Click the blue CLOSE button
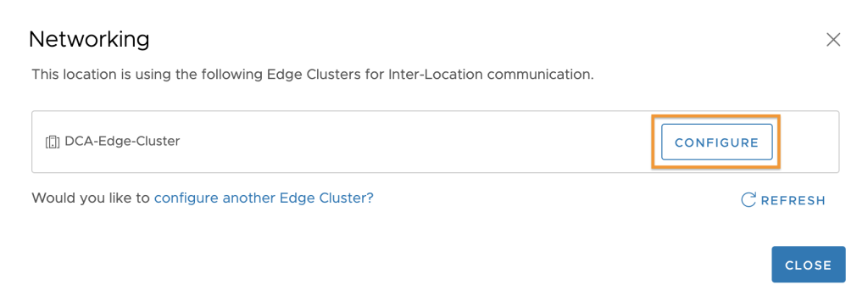868x307 pixels. click(x=808, y=265)
